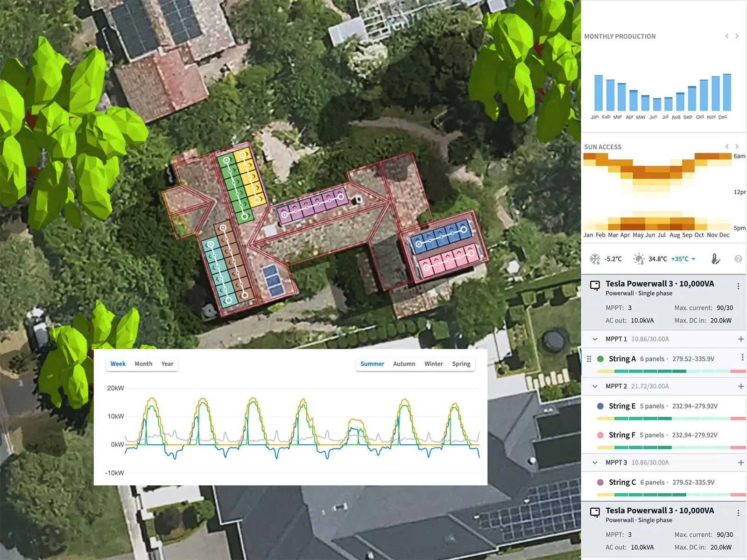Viewport: 747px width, 560px height.
Task: Select the String F row
Action: 663,439
